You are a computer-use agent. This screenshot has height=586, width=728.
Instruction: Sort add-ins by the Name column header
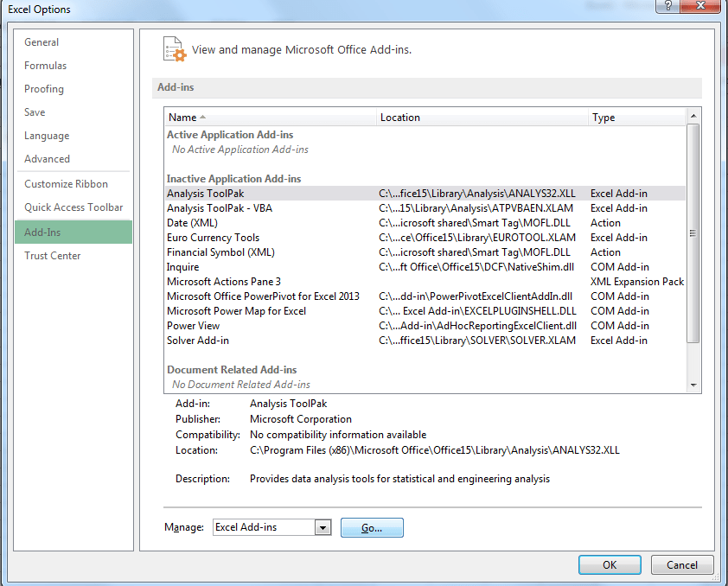(x=271, y=118)
